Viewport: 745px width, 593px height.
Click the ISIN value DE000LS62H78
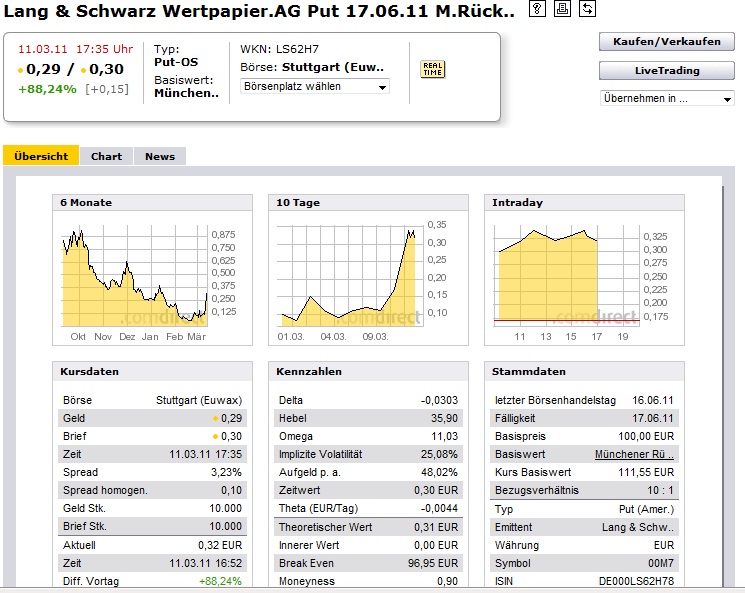point(636,580)
